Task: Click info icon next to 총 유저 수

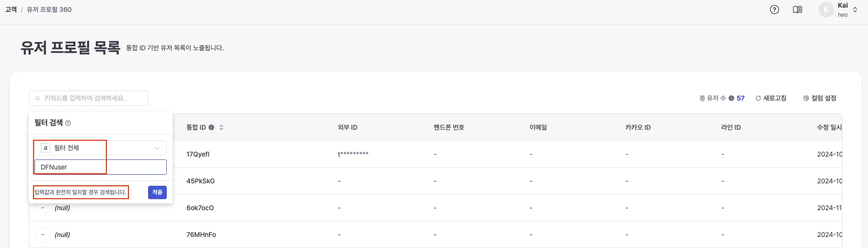Action: click(731, 98)
